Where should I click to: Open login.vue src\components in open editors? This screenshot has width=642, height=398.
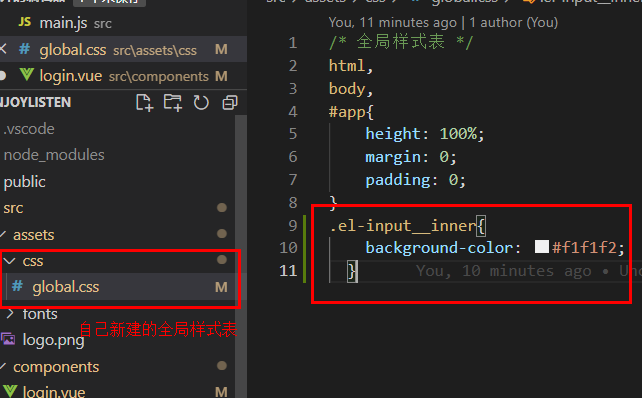(x=123, y=76)
